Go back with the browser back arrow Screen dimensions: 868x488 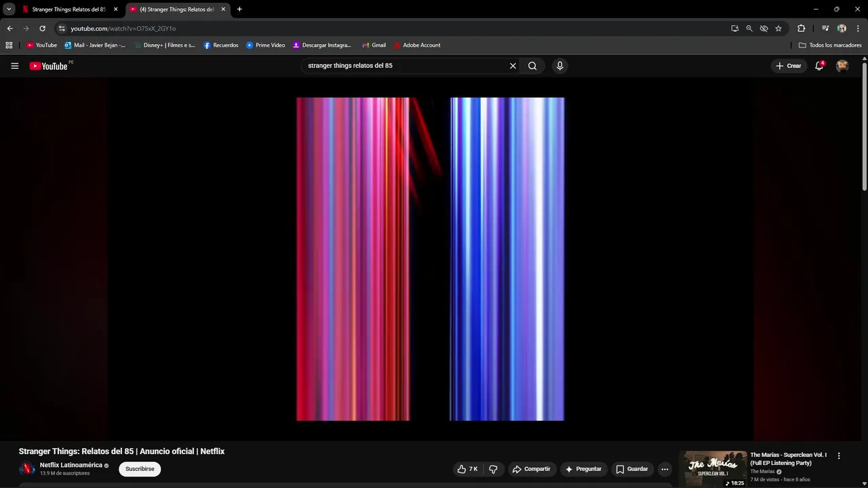[x=9, y=28]
